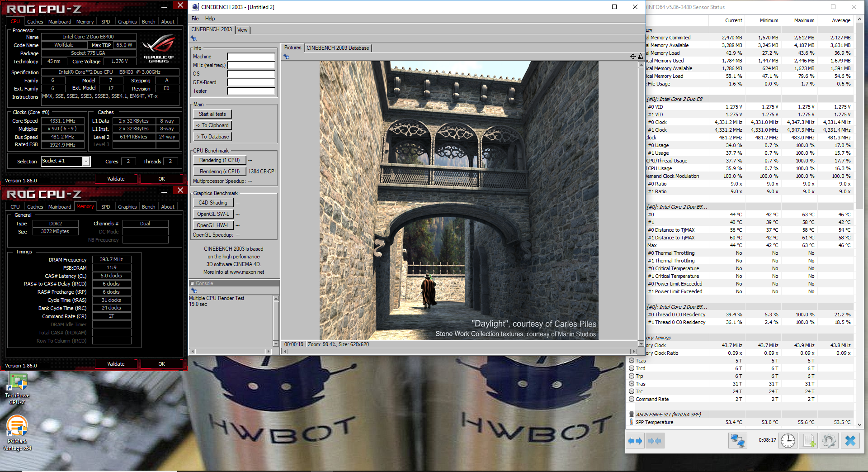Click the OS input field

tap(251, 74)
